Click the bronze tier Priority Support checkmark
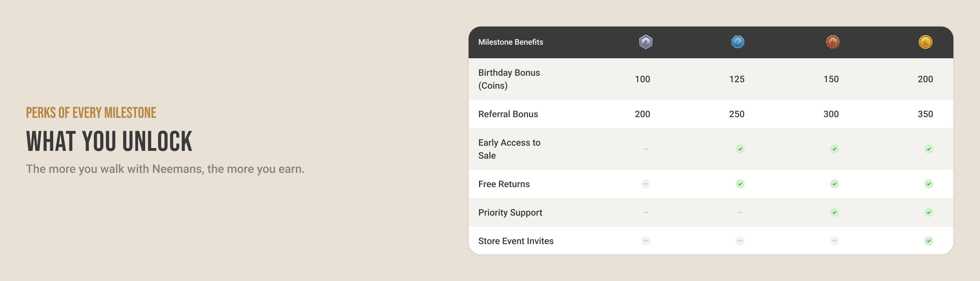The width and height of the screenshot is (980, 281). tap(834, 212)
